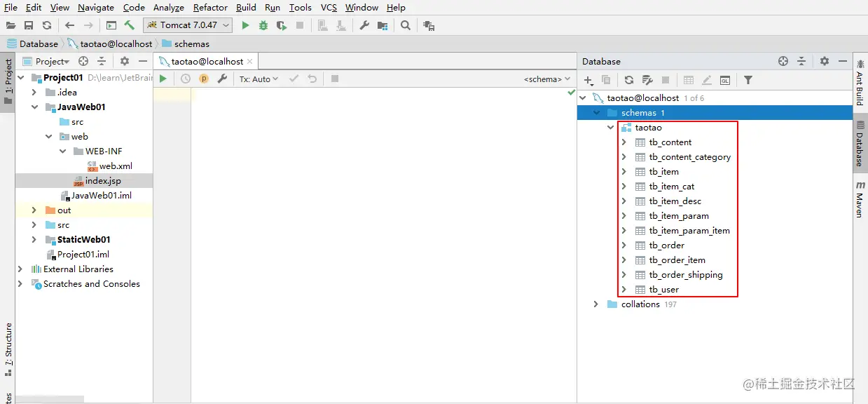Viewport: 868px width, 404px height.
Task: Click the filter funnel icon in Database panel
Action: [748, 80]
